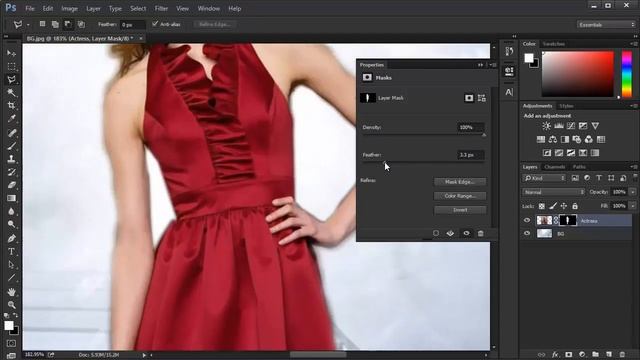Screen dimensions: 640x360
Task: Open the Layers panel flyout menu
Action: point(634,167)
